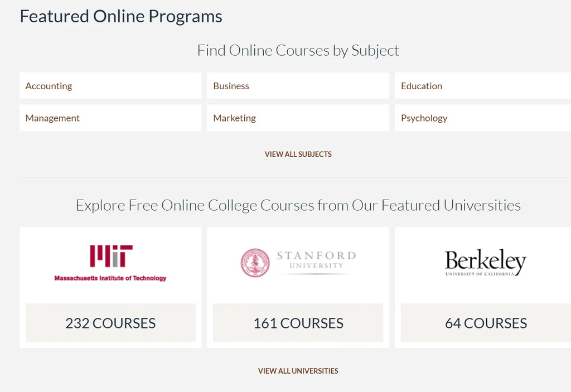Click 'Massachusetts Institute of Technology' caption text

(x=110, y=278)
